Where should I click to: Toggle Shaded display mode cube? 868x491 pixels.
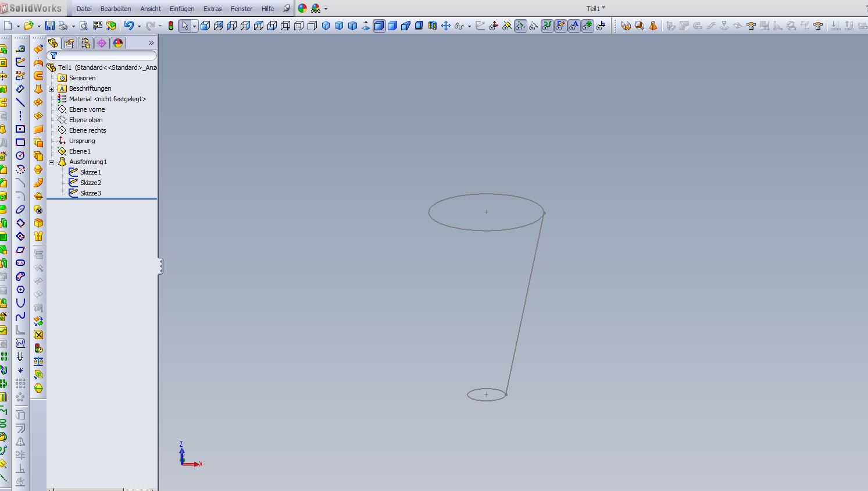[x=392, y=26]
